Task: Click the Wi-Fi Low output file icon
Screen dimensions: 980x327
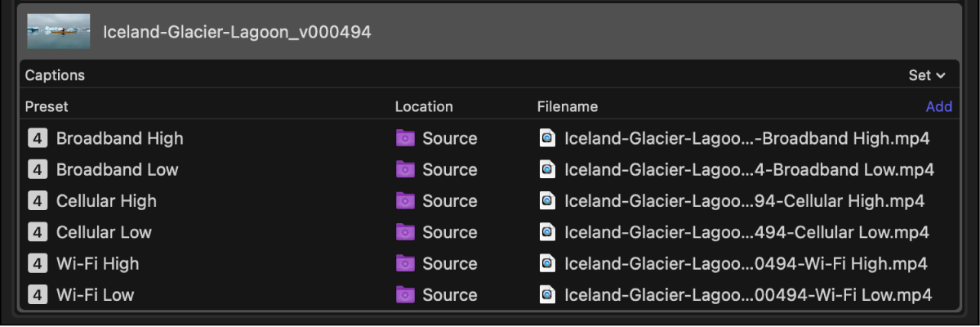Action: tap(547, 295)
